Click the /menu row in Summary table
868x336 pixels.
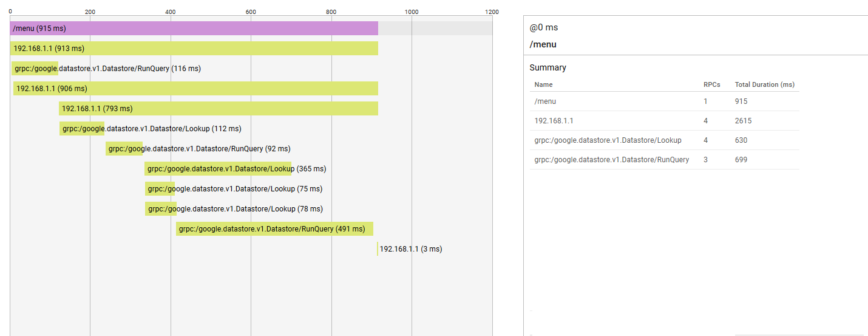pos(664,101)
